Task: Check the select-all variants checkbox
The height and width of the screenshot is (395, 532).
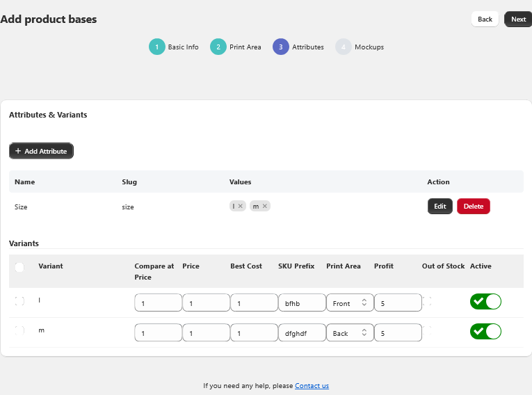Action: 19,267
